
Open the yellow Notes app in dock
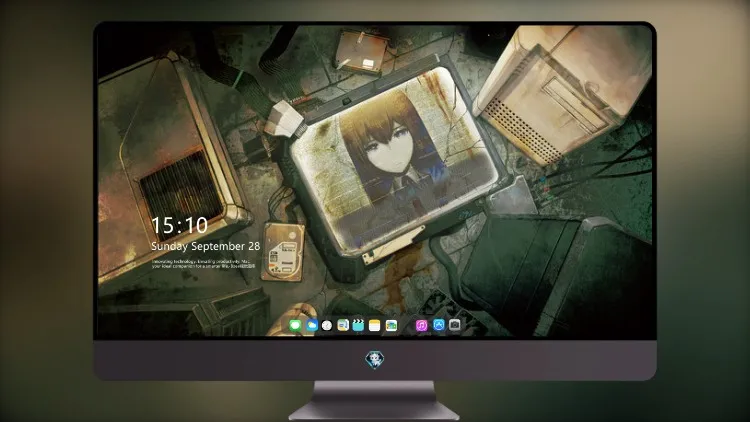pyautogui.click(x=375, y=326)
